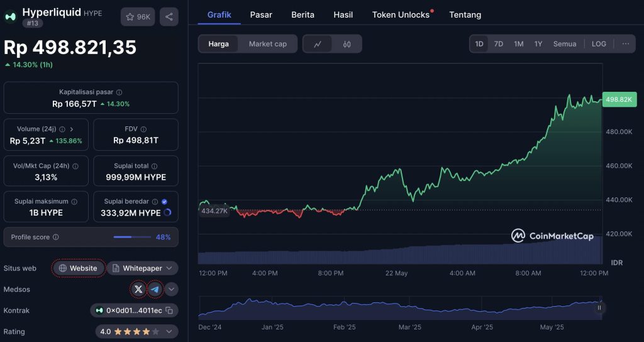The image size is (644, 342).
Task: Open Volume (24j) details arrow
Action: [x=72, y=130]
